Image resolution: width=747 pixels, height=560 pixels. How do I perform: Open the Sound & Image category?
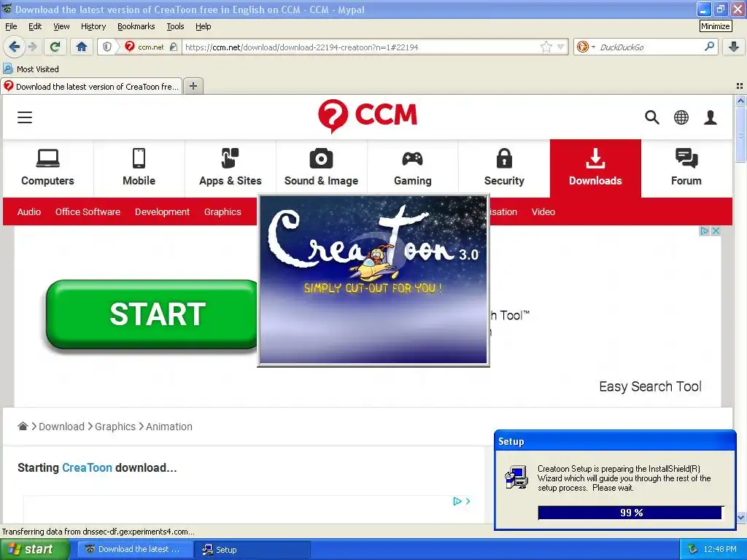coord(321,168)
